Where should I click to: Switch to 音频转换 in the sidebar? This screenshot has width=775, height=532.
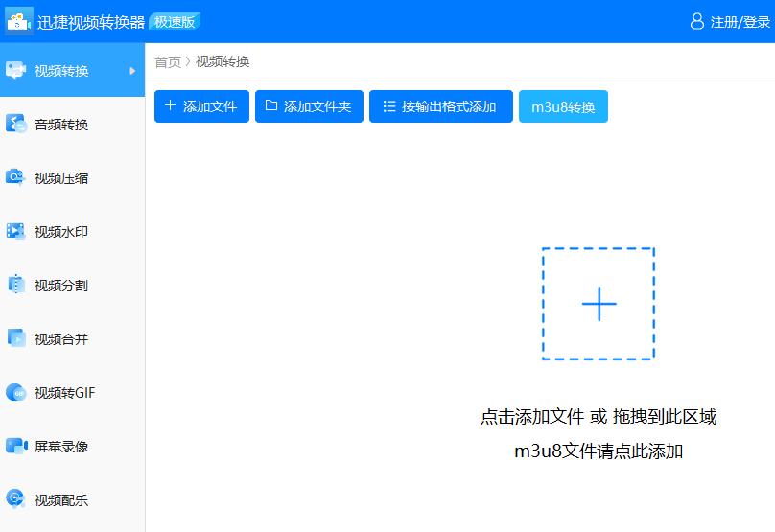72,124
